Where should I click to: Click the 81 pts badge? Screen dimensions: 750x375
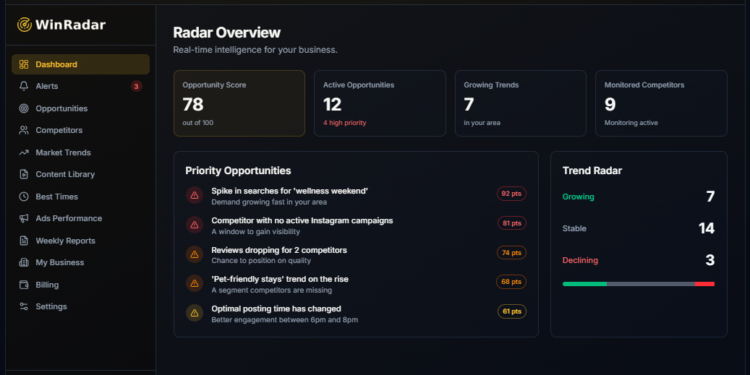tap(512, 223)
